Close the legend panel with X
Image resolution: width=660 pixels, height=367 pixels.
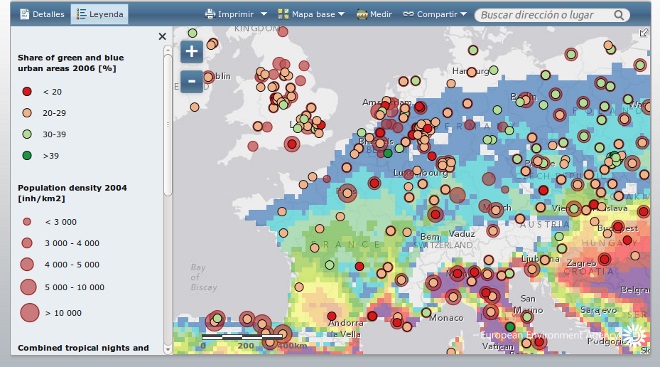pos(162,37)
